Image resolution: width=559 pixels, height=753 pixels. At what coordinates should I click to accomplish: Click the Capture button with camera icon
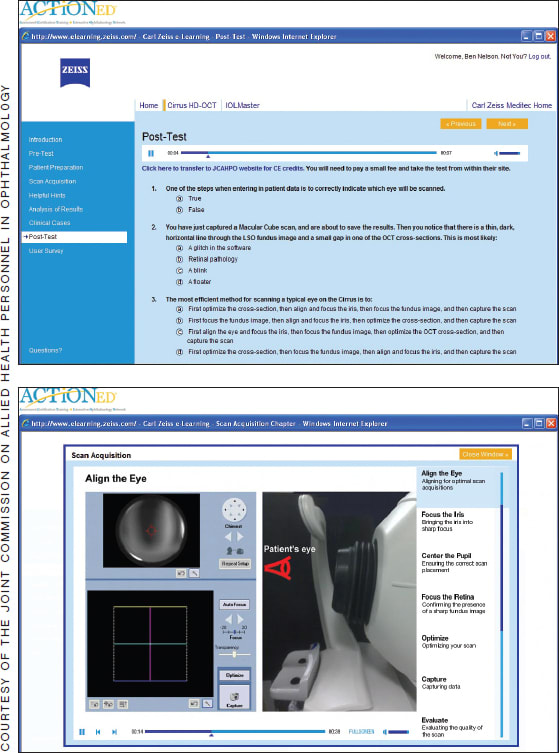(234, 698)
